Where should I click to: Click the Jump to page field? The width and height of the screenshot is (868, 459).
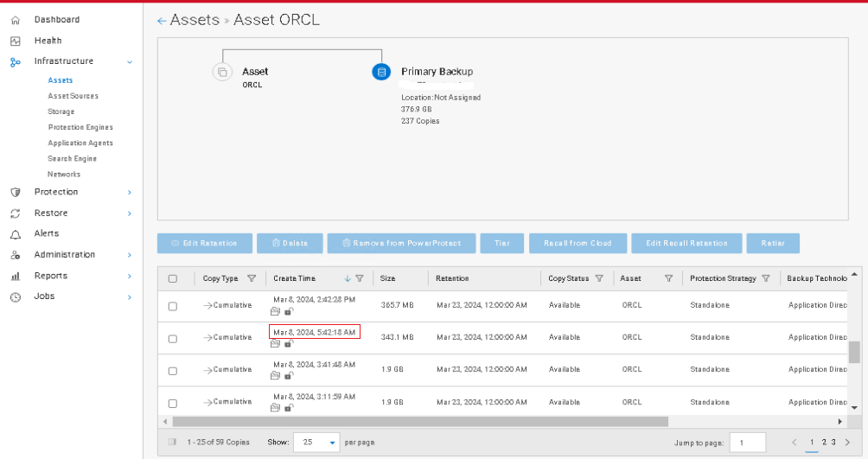click(x=747, y=443)
